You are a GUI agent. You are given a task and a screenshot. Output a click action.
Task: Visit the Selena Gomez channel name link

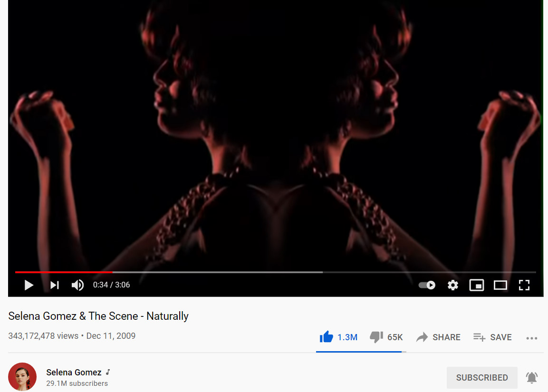[x=74, y=373]
